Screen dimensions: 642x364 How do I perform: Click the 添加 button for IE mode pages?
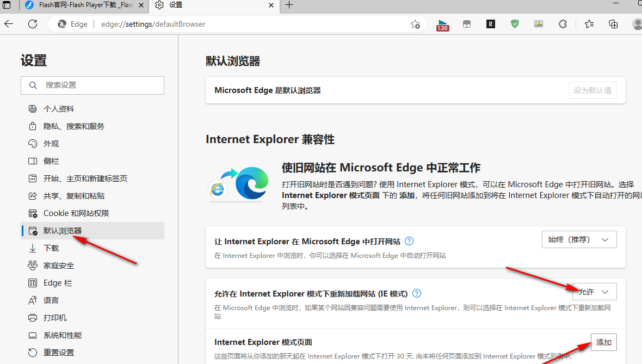click(604, 342)
